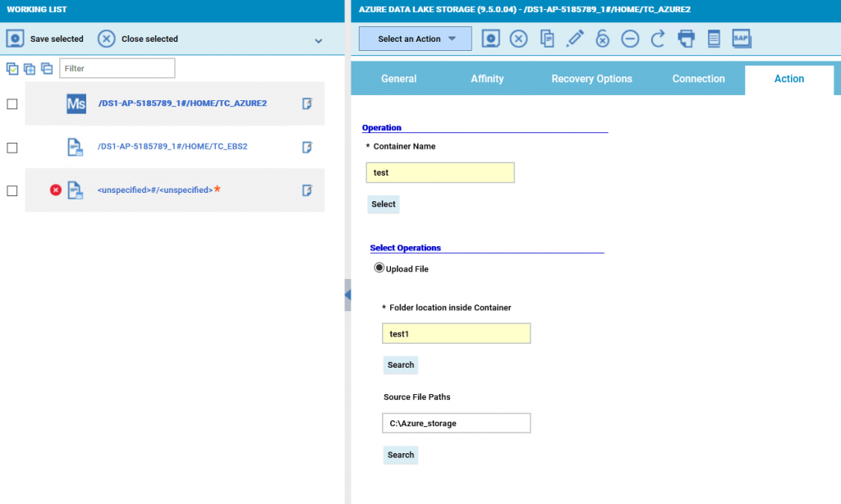Screen dimensions: 841x504
Task: Open the print icon in the toolbar
Action: pos(686,39)
